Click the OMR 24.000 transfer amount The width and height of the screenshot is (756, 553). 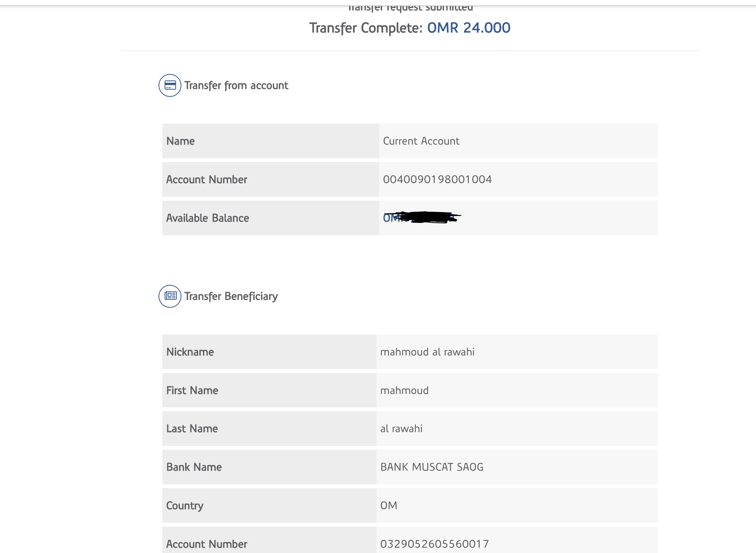tap(469, 28)
